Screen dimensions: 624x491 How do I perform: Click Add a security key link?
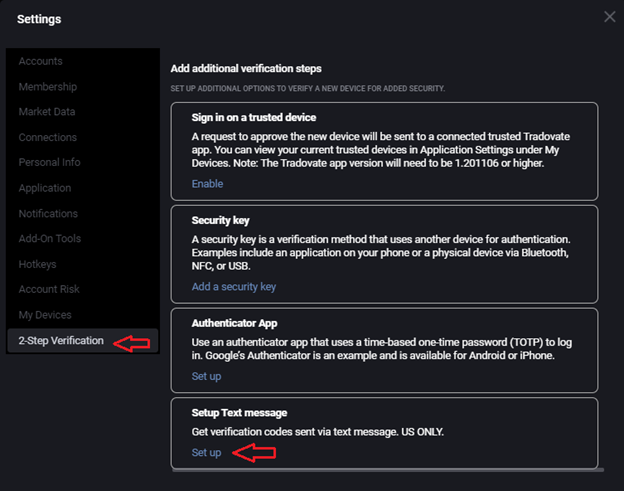click(x=234, y=287)
